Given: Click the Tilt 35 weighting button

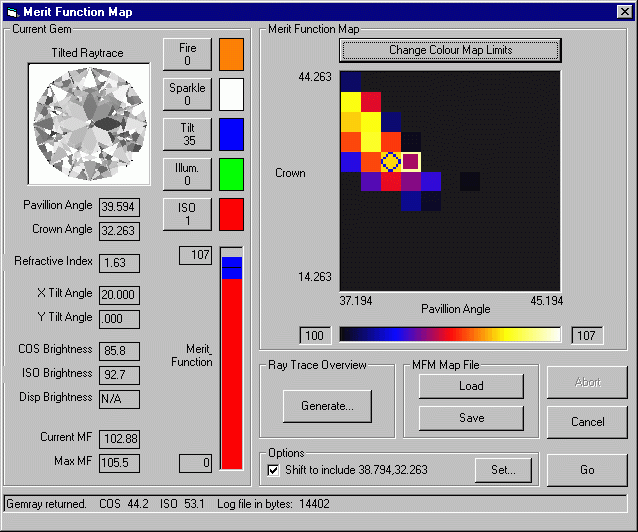Looking at the screenshot, I should pos(188,134).
